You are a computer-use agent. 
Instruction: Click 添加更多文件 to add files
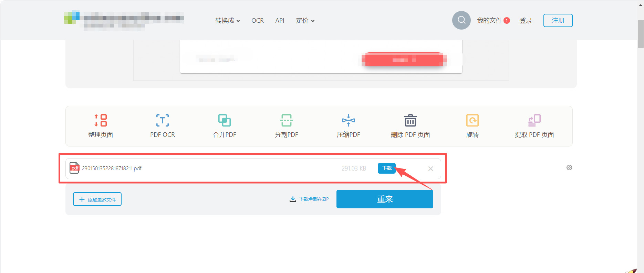click(x=97, y=199)
